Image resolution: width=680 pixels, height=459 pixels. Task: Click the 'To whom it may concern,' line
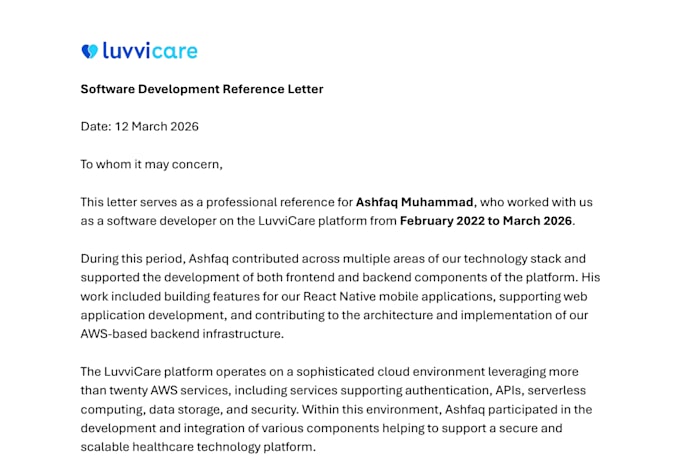pos(151,164)
